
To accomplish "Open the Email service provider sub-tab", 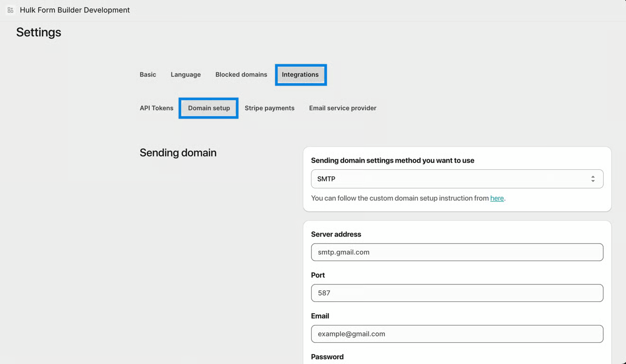I will 343,108.
